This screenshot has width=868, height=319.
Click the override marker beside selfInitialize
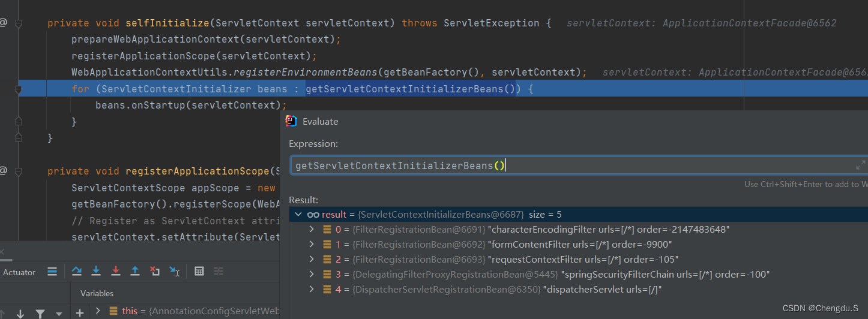pyautogui.click(x=3, y=23)
